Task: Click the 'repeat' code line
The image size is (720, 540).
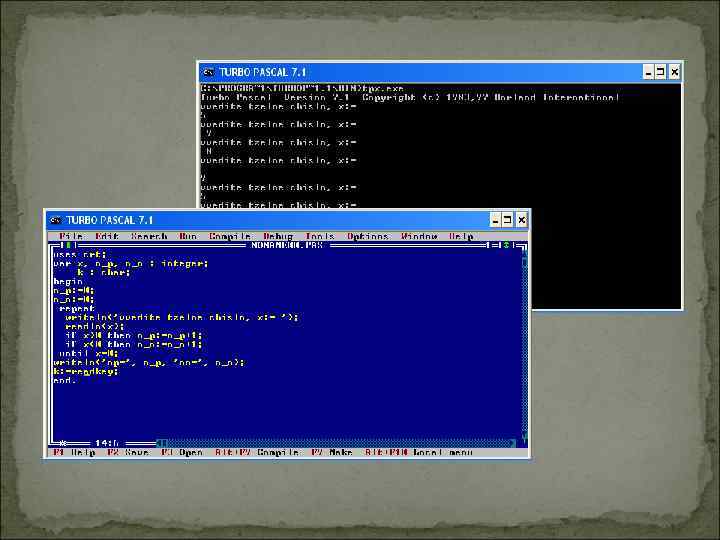Action: tap(77, 308)
